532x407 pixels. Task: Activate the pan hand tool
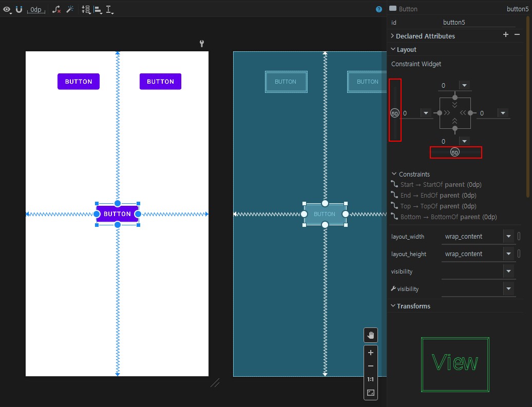(371, 336)
